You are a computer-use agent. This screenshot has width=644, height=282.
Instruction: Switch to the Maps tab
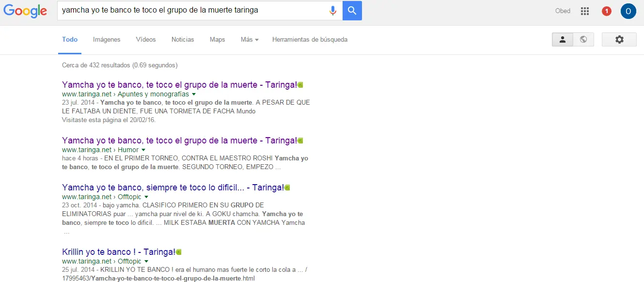[x=218, y=40]
